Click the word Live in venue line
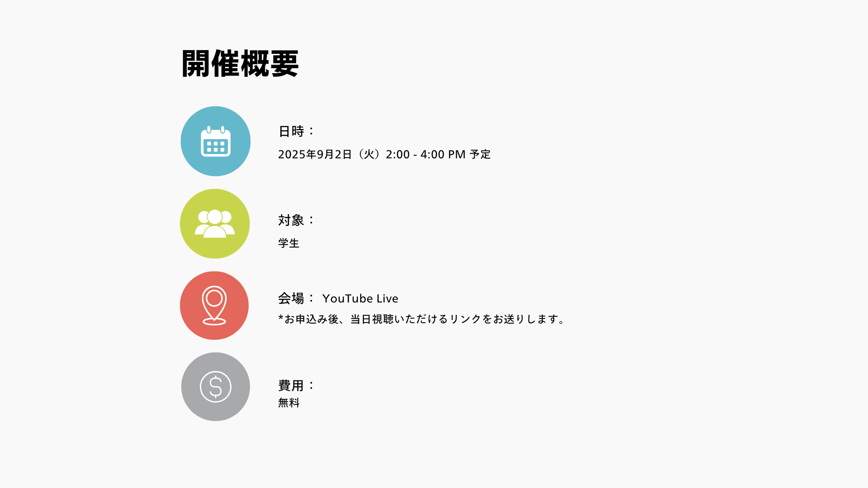 pos(387,299)
